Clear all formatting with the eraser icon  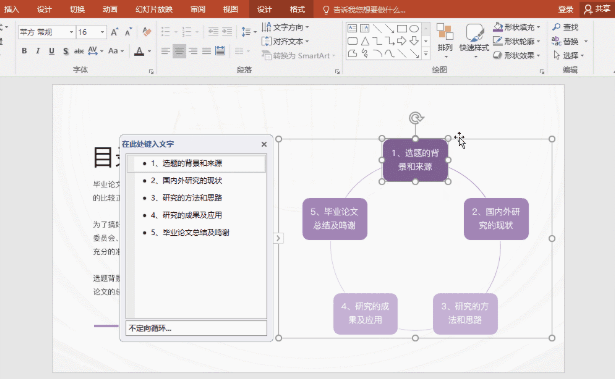click(147, 32)
